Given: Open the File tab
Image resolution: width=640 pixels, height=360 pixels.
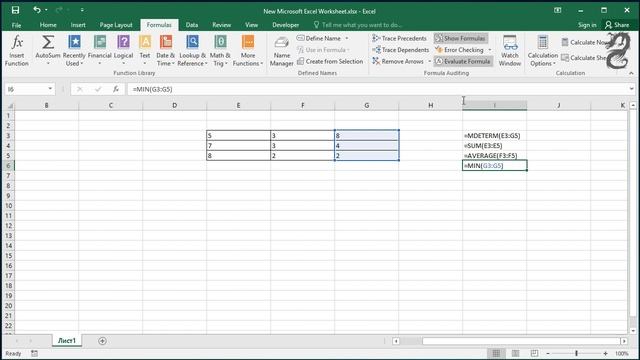Looking at the screenshot, I should pos(16,25).
